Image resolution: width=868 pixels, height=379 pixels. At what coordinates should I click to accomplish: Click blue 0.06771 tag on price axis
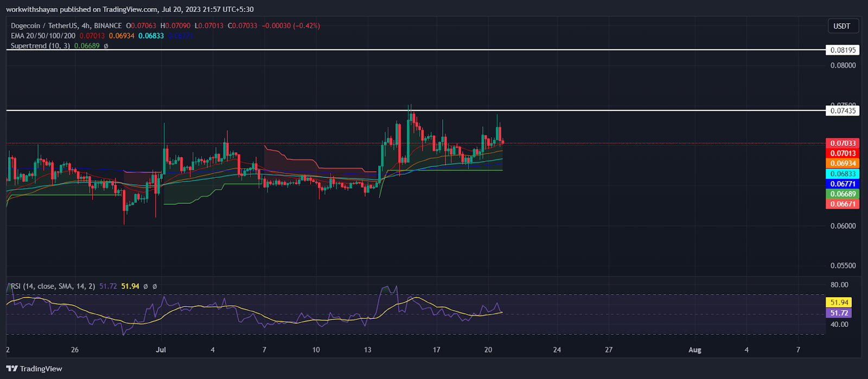843,184
